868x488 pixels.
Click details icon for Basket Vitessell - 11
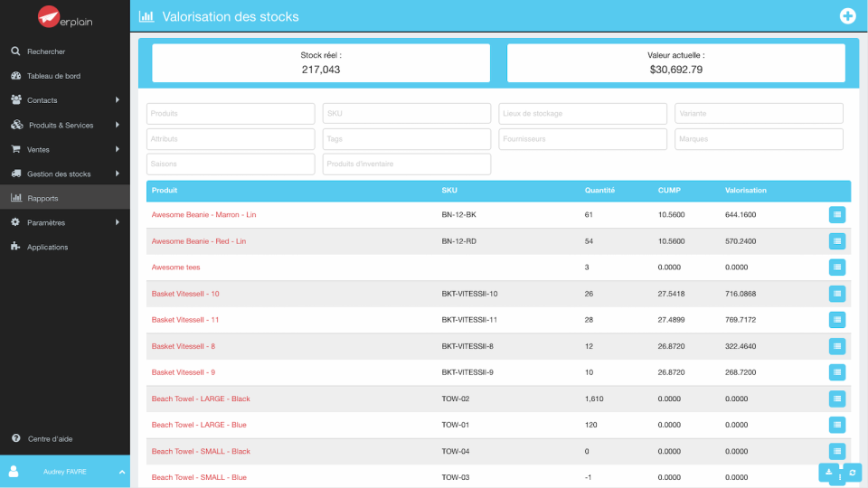(837, 320)
